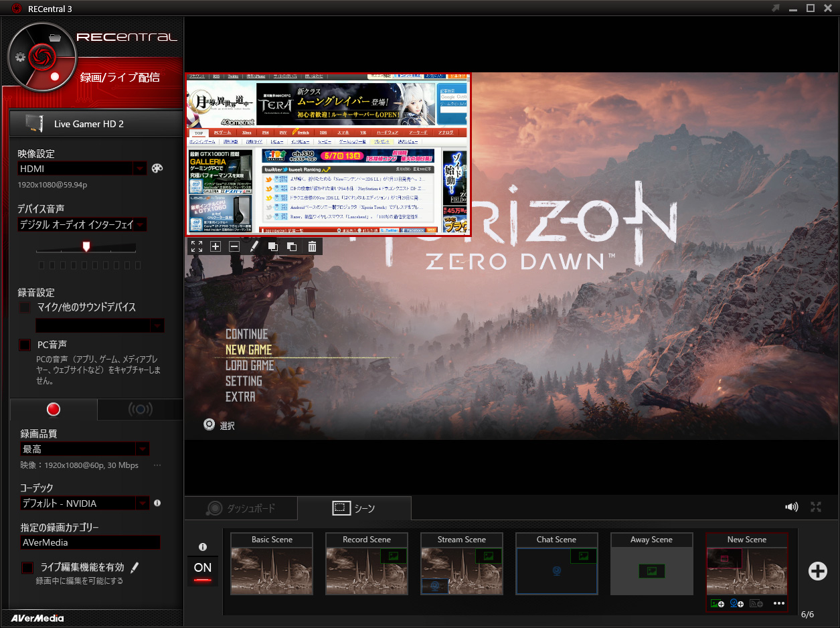Viewport: 840px width, 628px height.
Task: Click the 6/6 scene count text
Action: 807,614
